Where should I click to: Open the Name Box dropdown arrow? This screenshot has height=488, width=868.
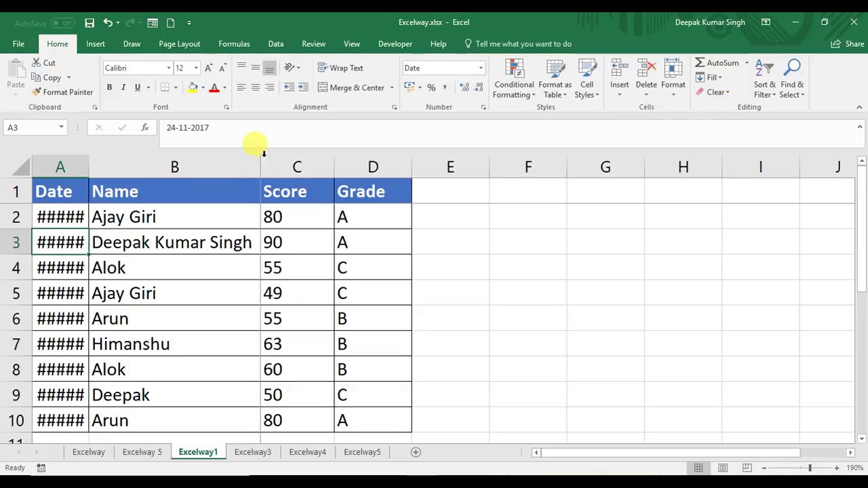(x=61, y=127)
